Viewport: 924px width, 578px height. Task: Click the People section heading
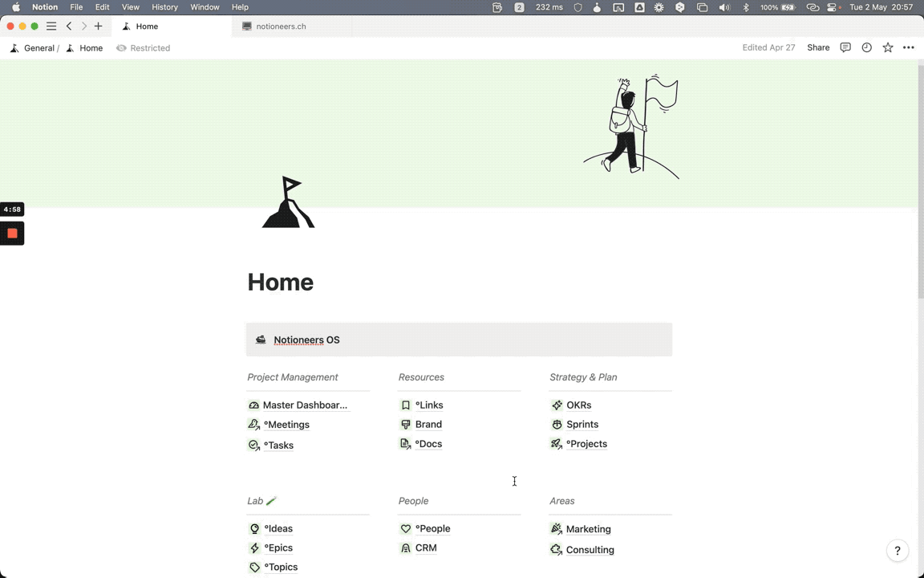413,501
